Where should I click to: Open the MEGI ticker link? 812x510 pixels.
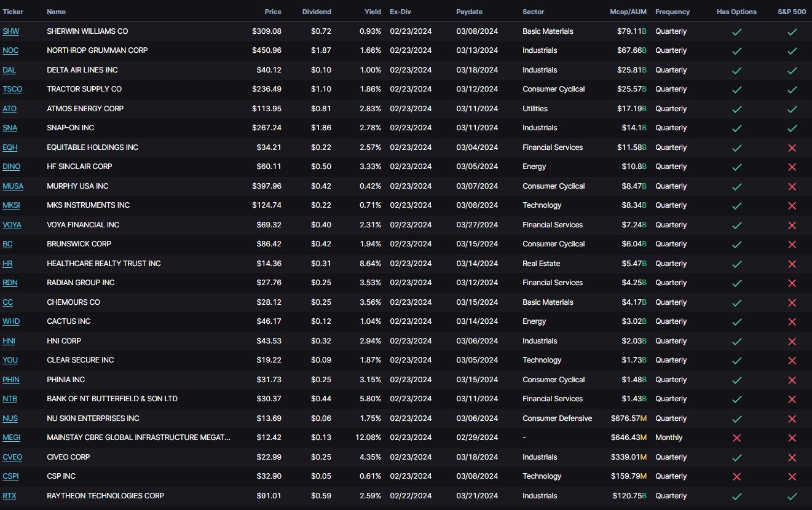pos(12,437)
